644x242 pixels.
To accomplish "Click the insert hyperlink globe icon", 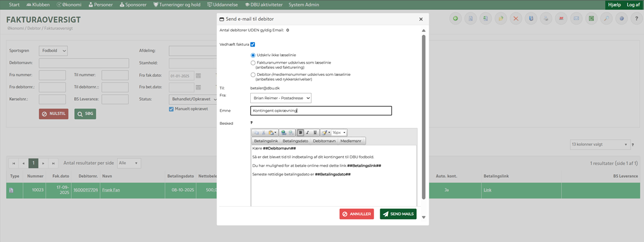I will 284,133.
